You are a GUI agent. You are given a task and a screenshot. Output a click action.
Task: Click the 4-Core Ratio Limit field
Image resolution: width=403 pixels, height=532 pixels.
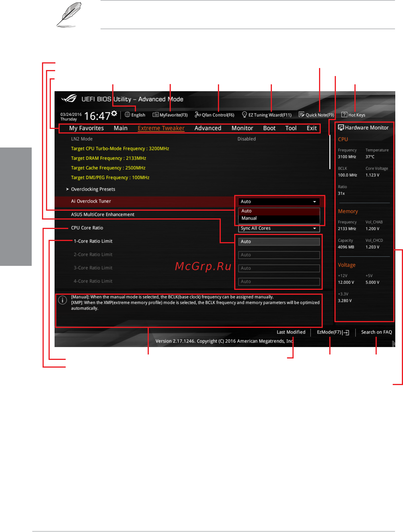[279, 282]
